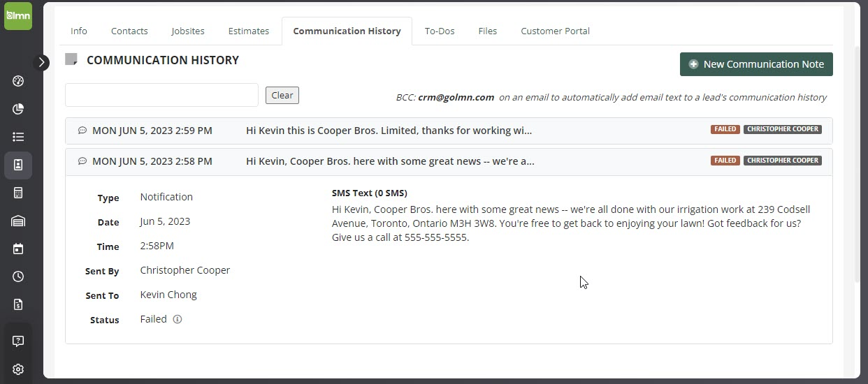868x384 pixels.
Task: Open the clock timesheet icon in the sidebar
Action: 18,276
